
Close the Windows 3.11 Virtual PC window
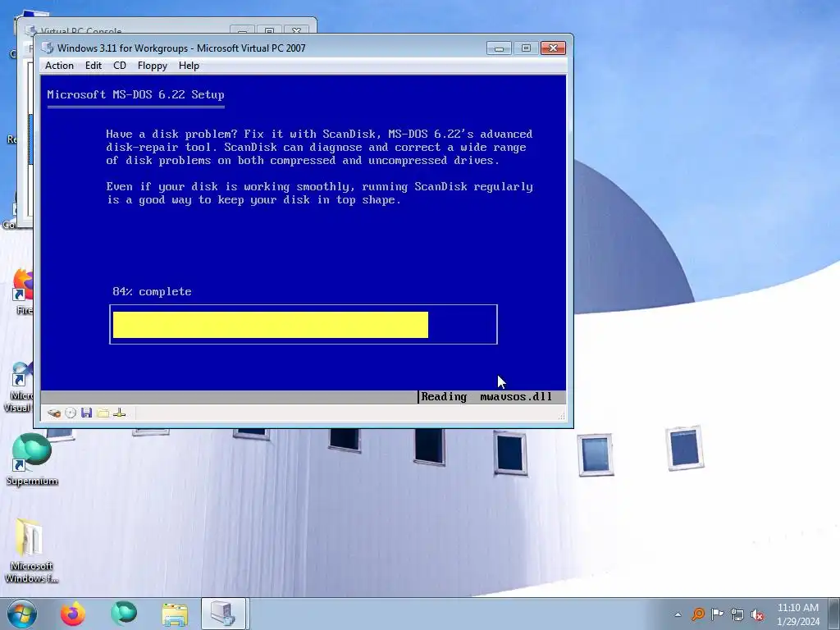(x=554, y=48)
